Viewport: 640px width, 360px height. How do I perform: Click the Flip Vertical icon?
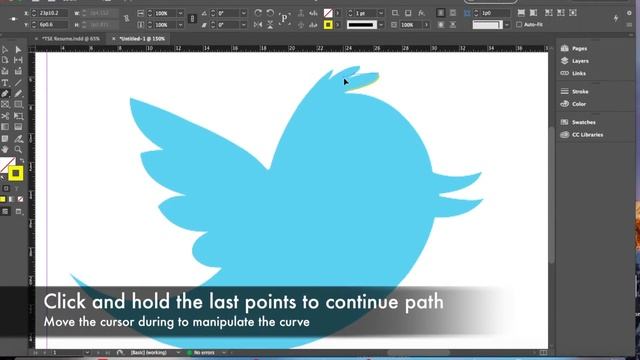pyautogui.click(x=270, y=25)
